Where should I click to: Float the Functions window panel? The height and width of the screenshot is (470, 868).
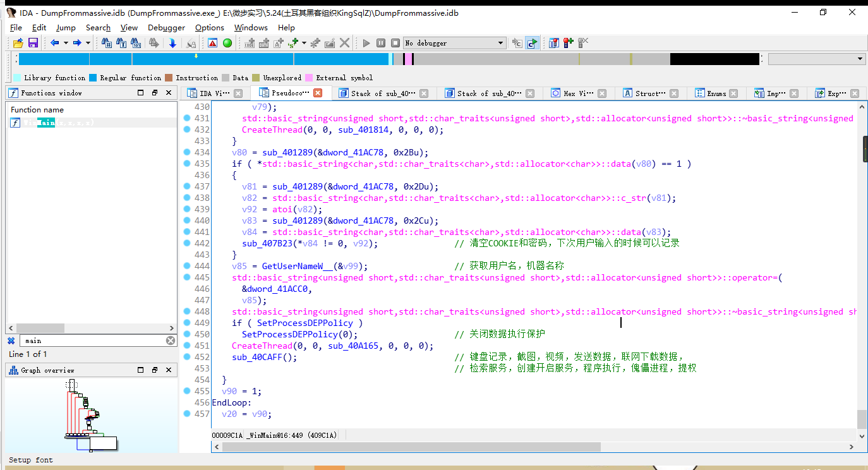click(x=155, y=93)
